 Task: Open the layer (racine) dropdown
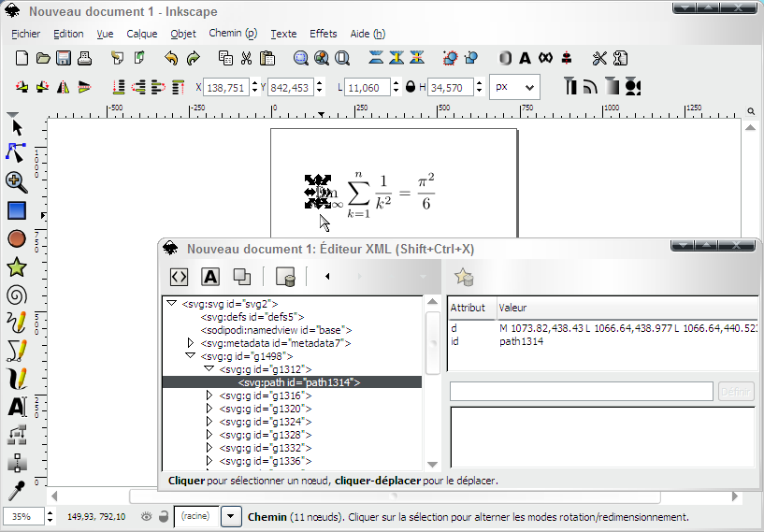pyautogui.click(x=231, y=516)
